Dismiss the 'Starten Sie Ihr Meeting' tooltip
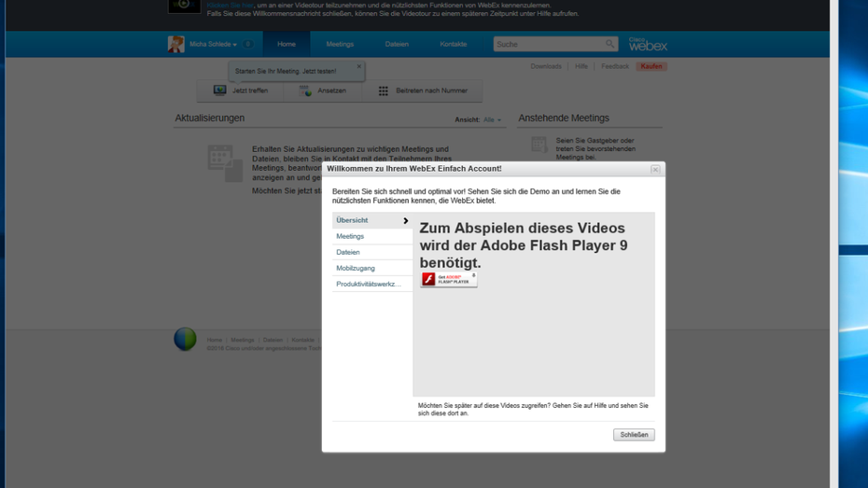 point(358,66)
